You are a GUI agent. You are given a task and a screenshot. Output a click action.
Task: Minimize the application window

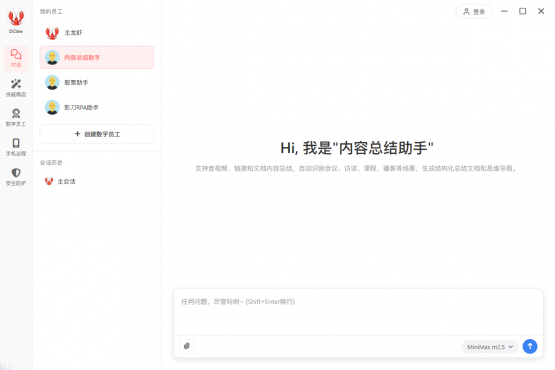[x=504, y=11]
